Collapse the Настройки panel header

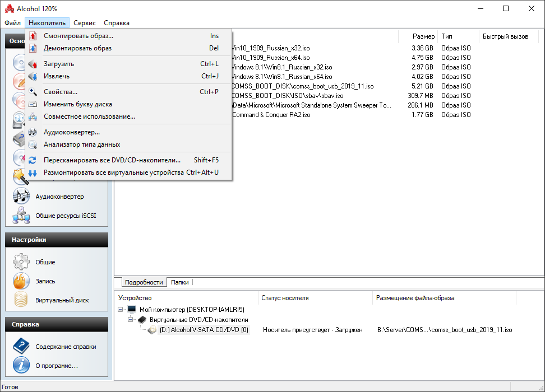pos(57,240)
